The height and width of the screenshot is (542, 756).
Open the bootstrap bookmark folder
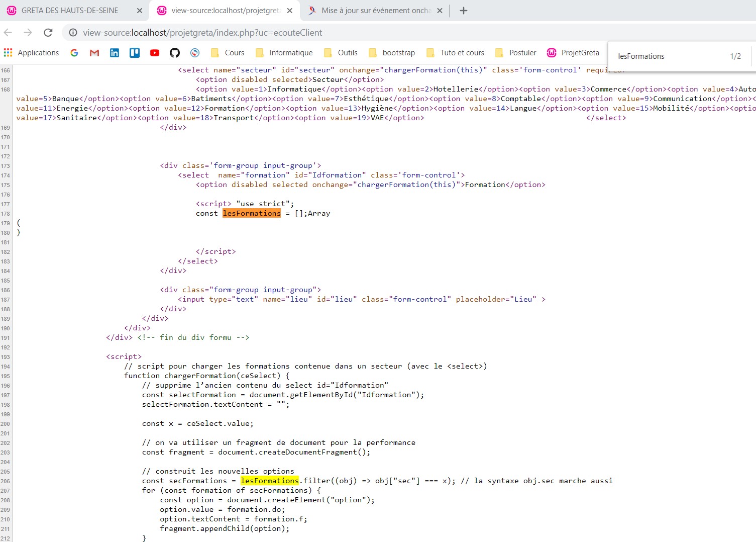pyautogui.click(x=392, y=53)
